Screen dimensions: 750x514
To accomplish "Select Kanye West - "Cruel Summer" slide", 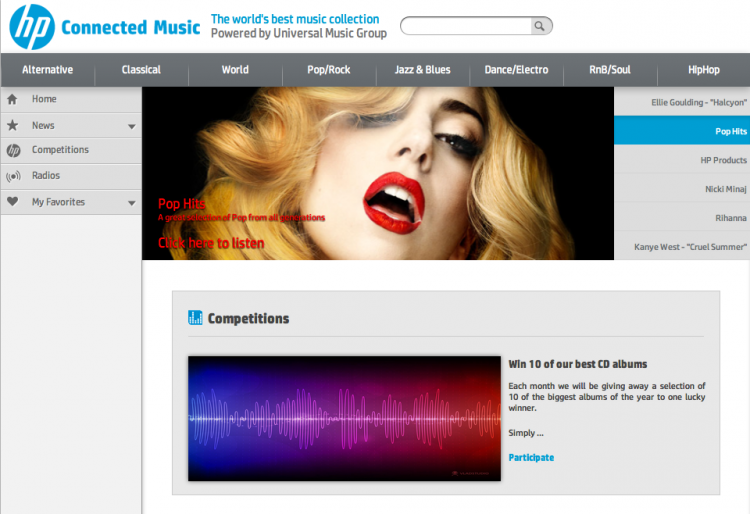I will click(x=682, y=246).
